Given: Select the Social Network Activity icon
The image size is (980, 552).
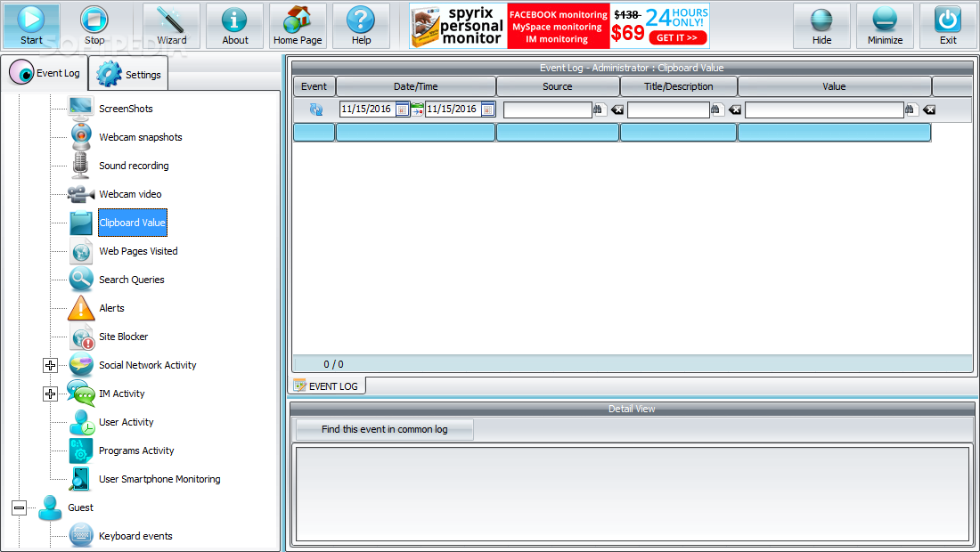Looking at the screenshot, I should pyautogui.click(x=81, y=365).
